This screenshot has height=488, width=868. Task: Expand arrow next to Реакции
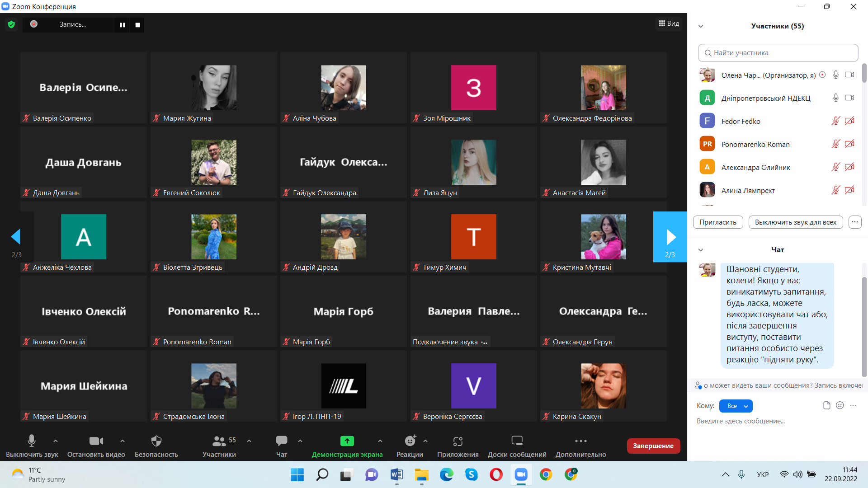[x=425, y=441]
